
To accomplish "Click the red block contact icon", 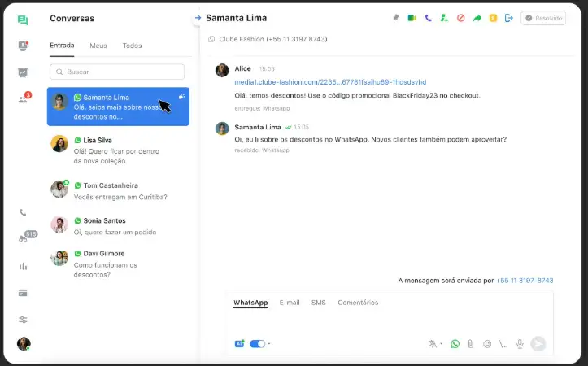I will (x=461, y=18).
